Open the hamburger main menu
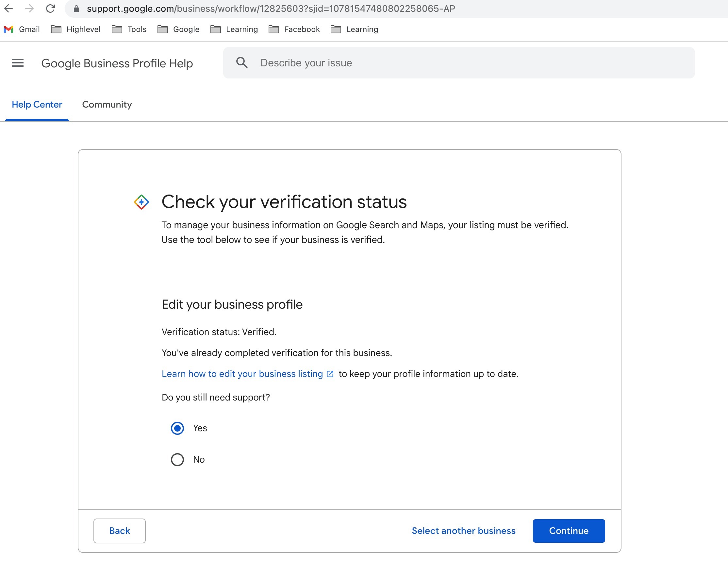 tap(18, 63)
